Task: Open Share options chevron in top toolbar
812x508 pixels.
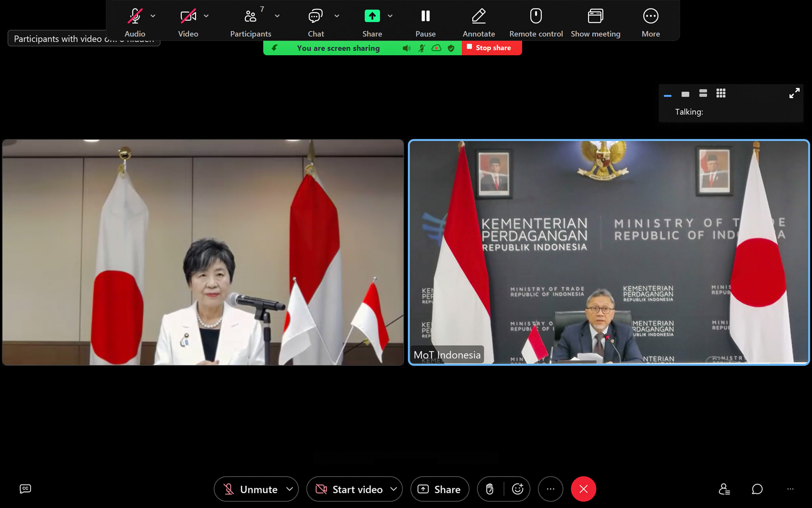Action: tap(390, 16)
